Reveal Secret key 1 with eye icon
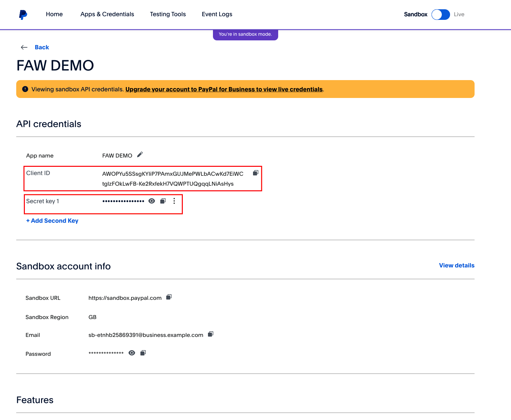 point(152,201)
